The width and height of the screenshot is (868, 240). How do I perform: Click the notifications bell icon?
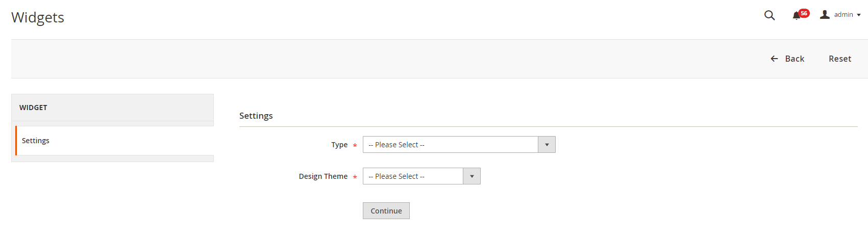pyautogui.click(x=796, y=16)
